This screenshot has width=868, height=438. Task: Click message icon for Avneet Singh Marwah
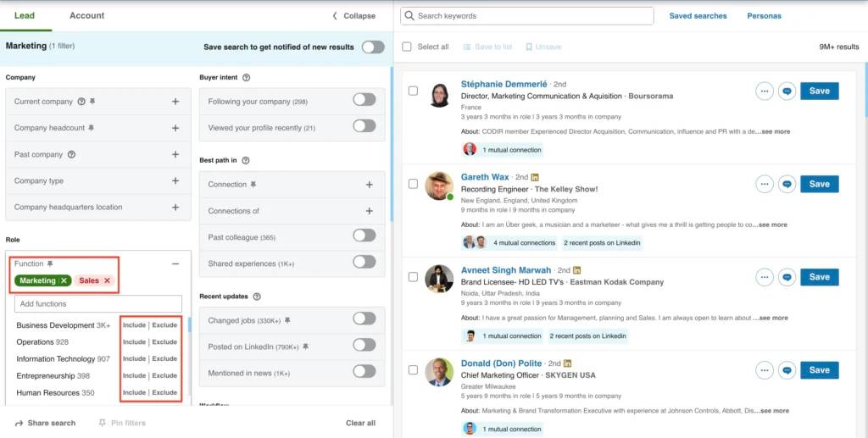(787, 277)
